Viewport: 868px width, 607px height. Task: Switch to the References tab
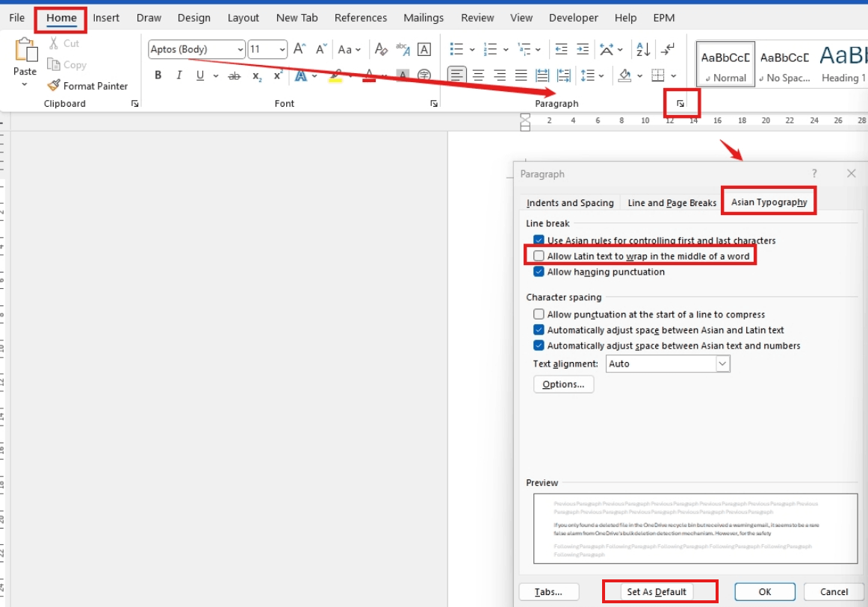[x=360, y=18]
